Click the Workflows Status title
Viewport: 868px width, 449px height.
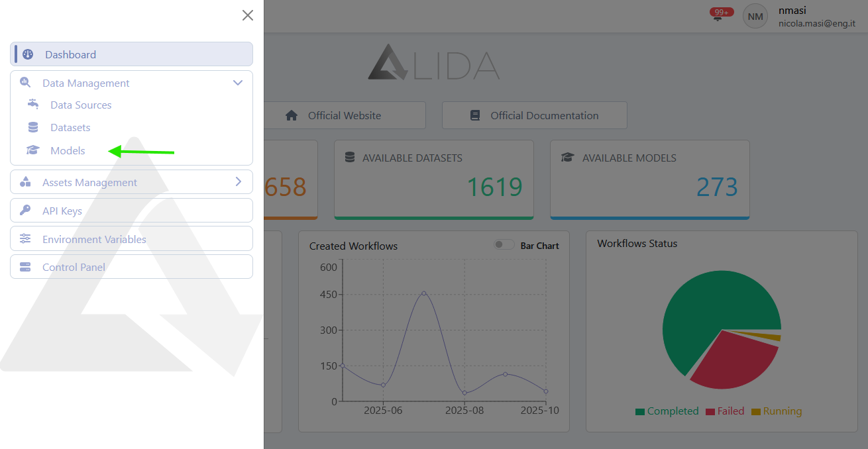[637, 243]
